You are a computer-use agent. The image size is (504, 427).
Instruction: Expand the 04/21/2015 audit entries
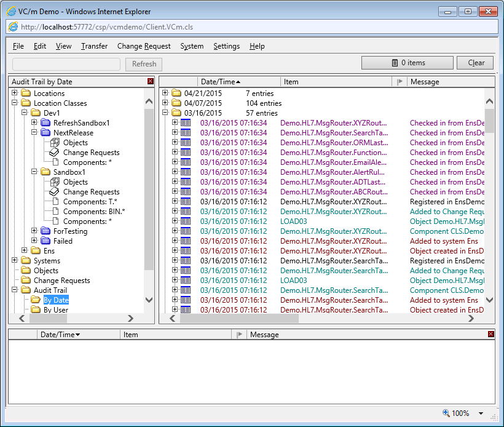[165, 94]
